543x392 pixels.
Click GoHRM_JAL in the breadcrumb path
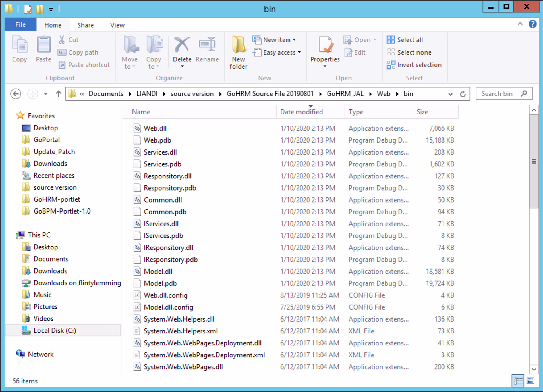(345, 94)
